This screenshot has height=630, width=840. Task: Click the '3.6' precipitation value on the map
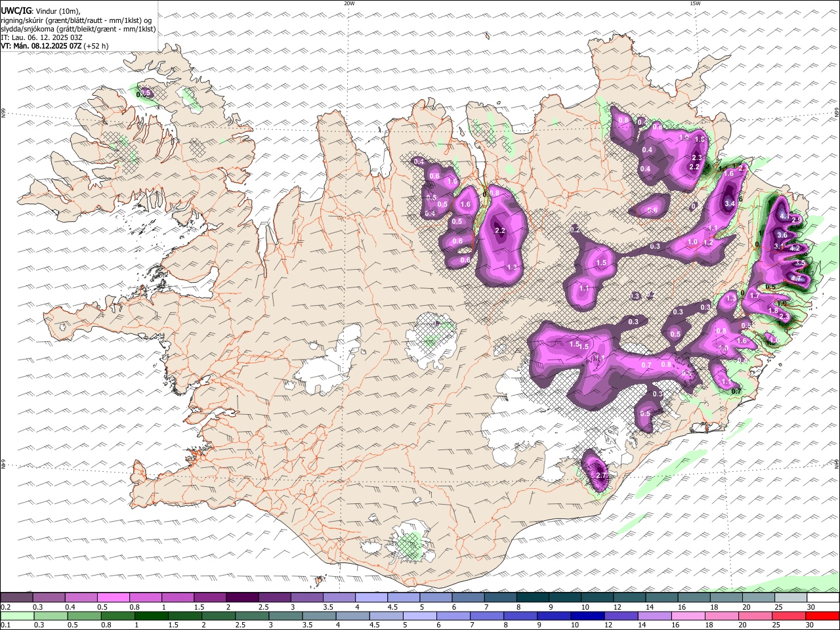782,235
